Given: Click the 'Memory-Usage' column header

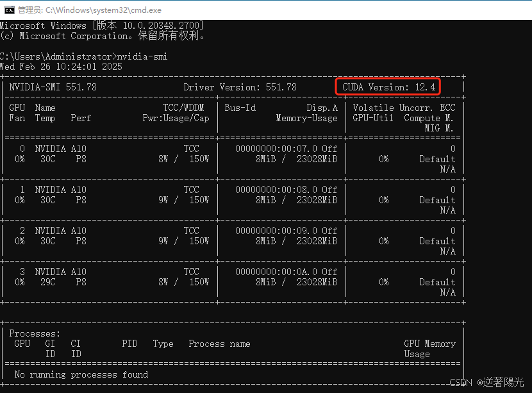Looking at the screenshot, I should point(307,118).
